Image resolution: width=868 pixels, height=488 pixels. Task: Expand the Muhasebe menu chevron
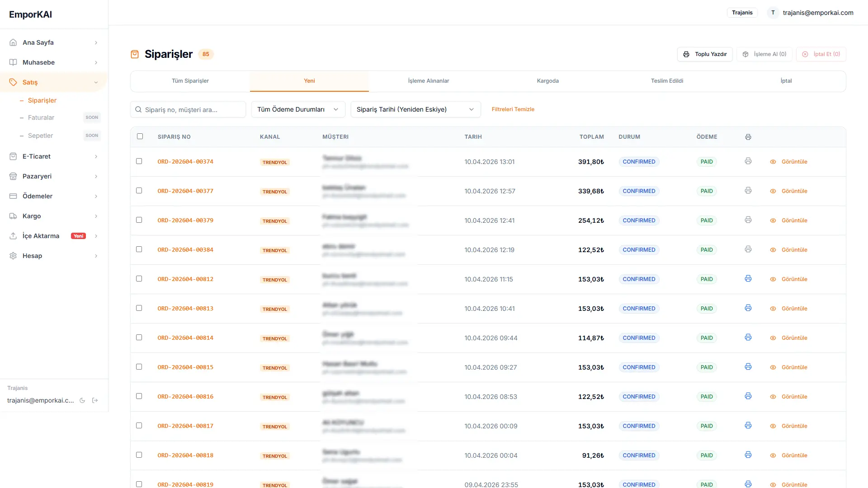click(x=96, y=62)
